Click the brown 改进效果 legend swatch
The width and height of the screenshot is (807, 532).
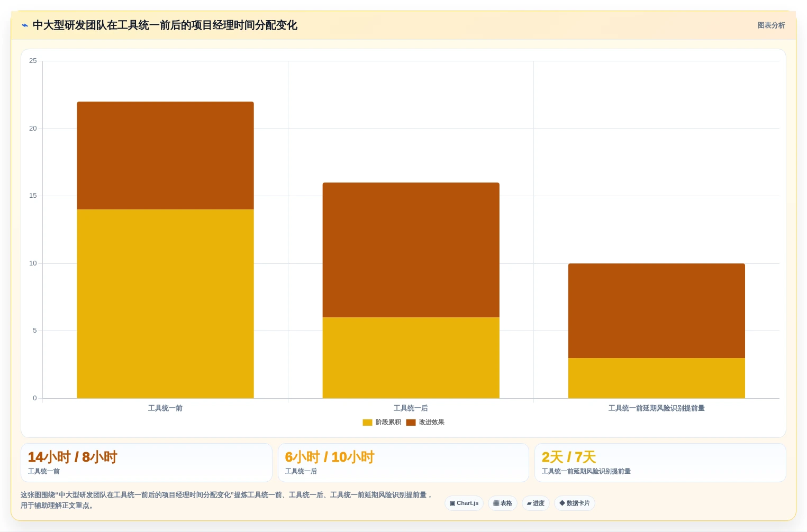(x=411, y=422)
